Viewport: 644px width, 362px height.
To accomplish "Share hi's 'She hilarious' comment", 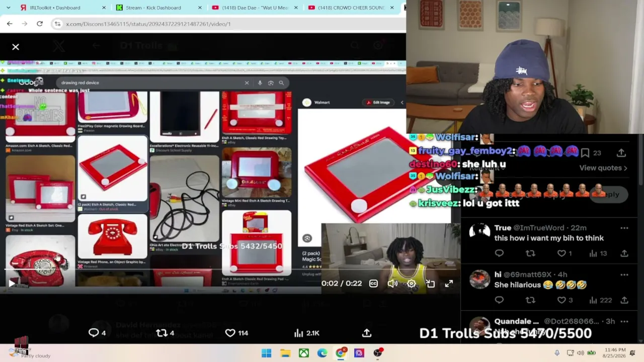I will pyautogui.click(x=624, y=300).
